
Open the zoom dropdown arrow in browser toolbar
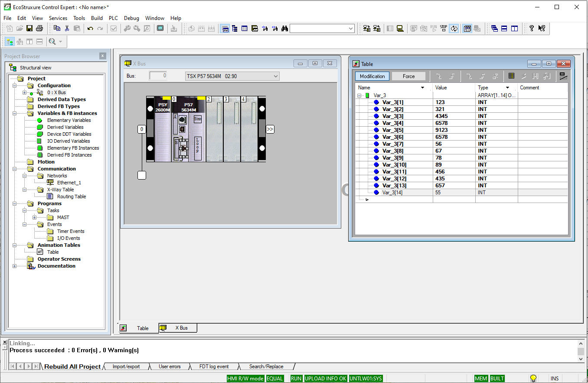(x=60, y=42)
